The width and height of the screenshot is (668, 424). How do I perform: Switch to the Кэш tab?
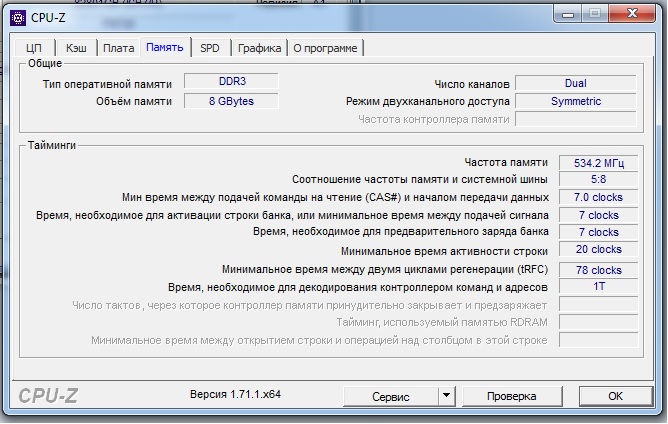pos(76,48)
